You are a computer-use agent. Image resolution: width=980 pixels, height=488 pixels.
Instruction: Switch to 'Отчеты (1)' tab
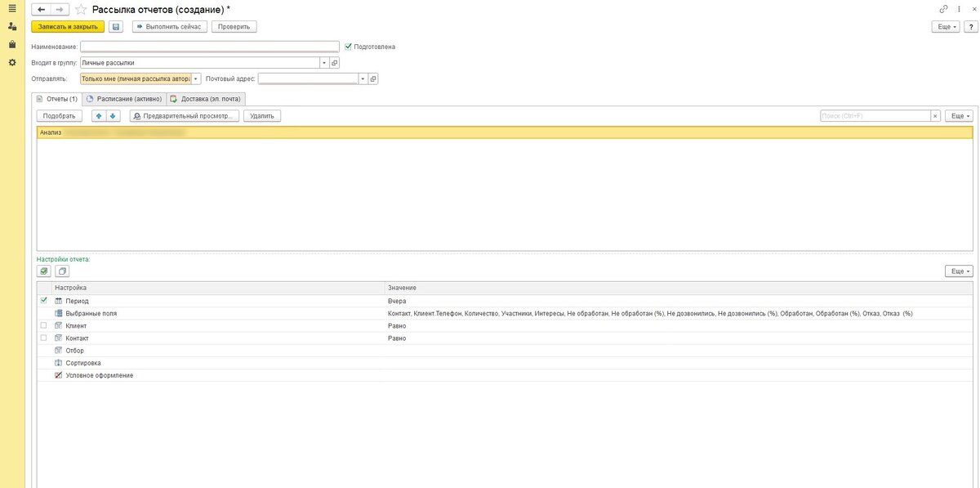tap(56, 99)
